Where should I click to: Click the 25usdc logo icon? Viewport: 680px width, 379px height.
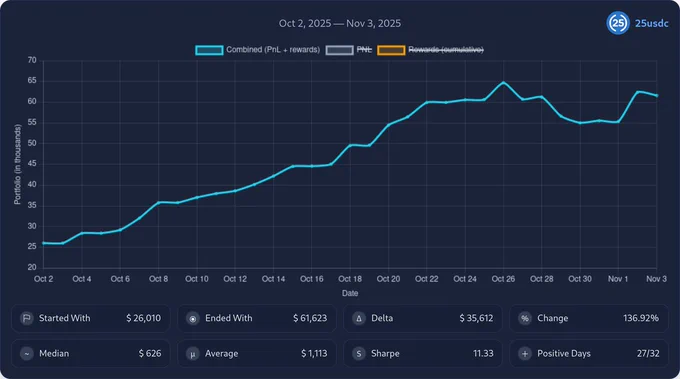coord(618,23)
